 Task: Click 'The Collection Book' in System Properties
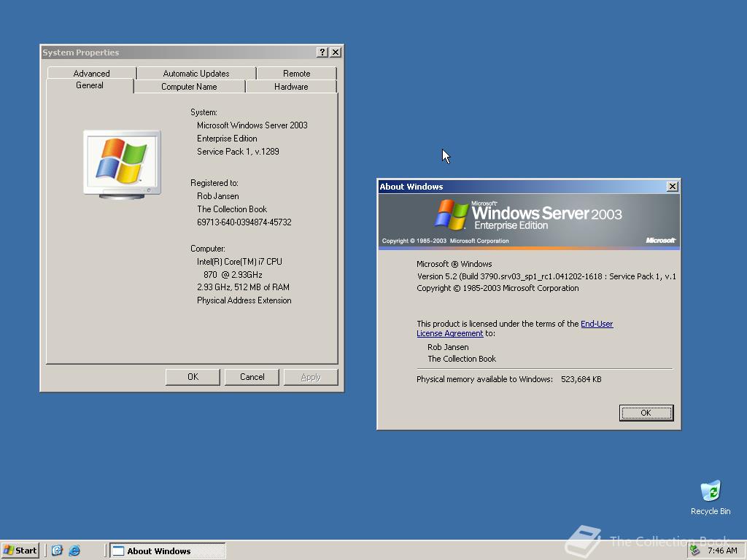coord(232,209)
